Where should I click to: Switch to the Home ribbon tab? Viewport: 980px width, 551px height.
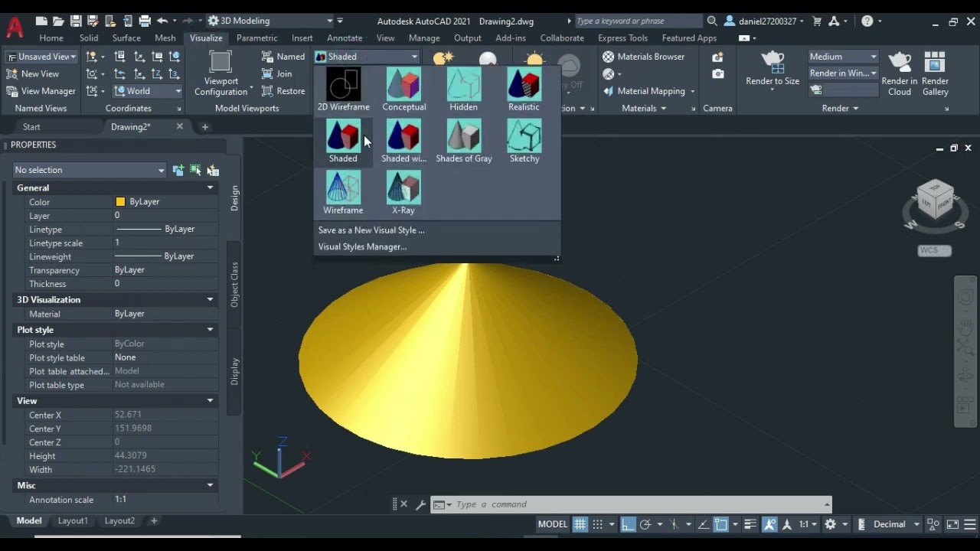click(51, 37)
